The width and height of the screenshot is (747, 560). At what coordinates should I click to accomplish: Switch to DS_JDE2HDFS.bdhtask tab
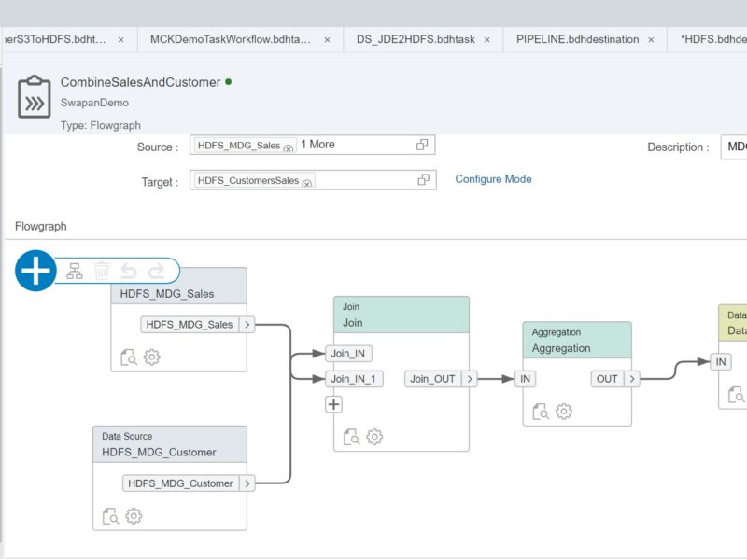(416, 39)
